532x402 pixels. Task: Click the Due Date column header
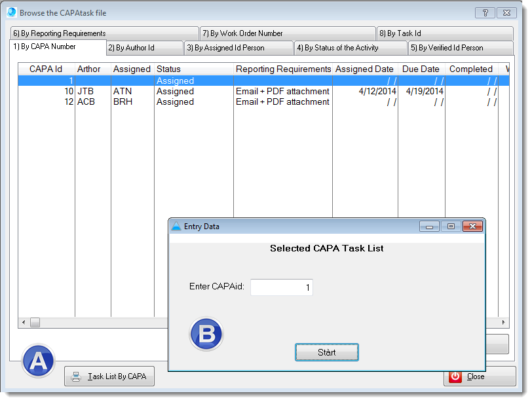click(x=421, y=69)
